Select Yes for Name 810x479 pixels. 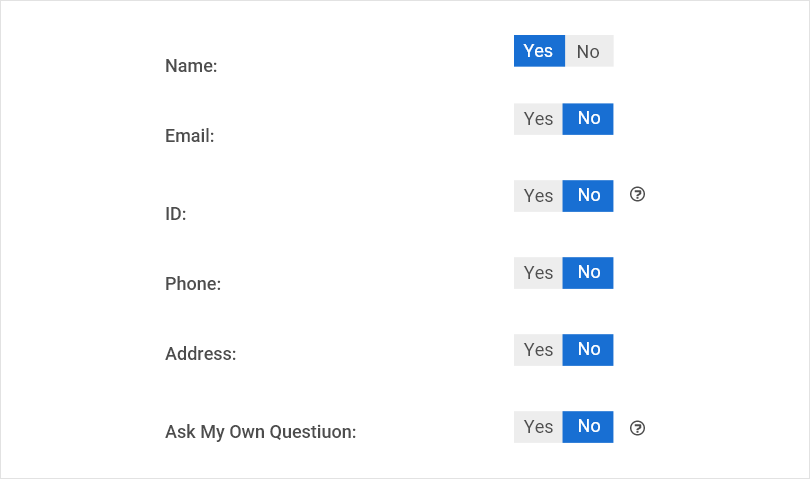pyautogui.click(x=539, y=51)
